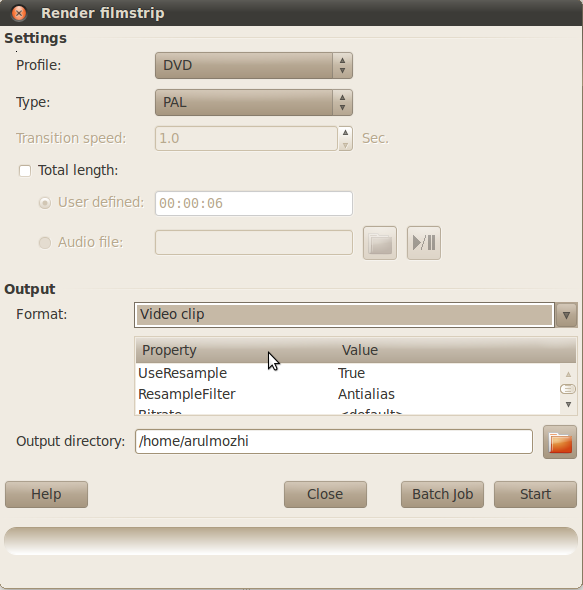This screenshot has height=590, width=583.
Task: Open the Type dropdown showing PAL
Action: [254, 102]
